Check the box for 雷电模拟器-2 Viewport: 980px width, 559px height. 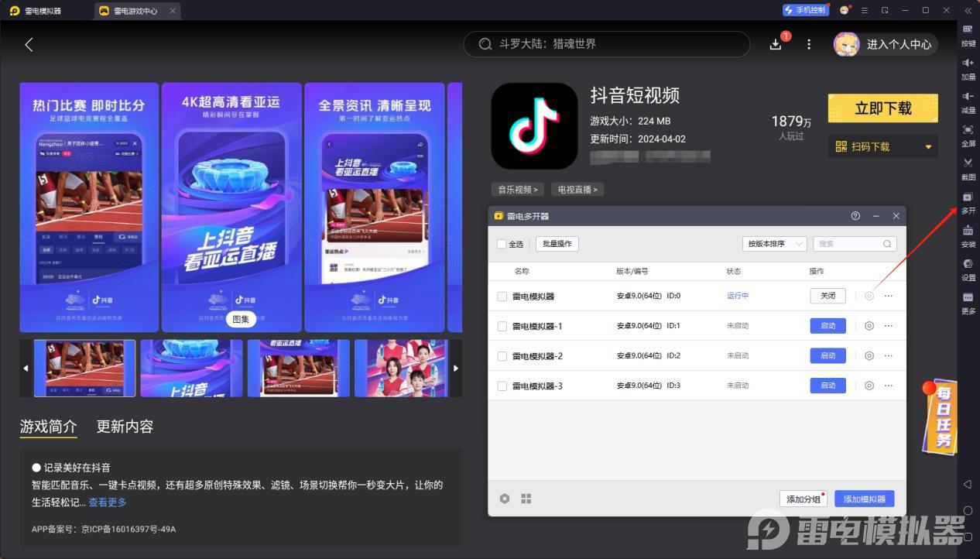click(502, 356)
